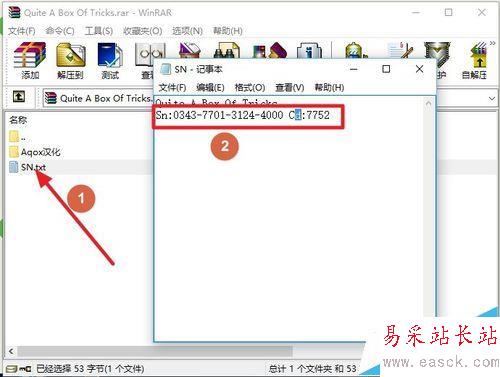Open WinRAR 选项(N) menu
Viewport: 500px width, 377px height.
coord(187,31)
